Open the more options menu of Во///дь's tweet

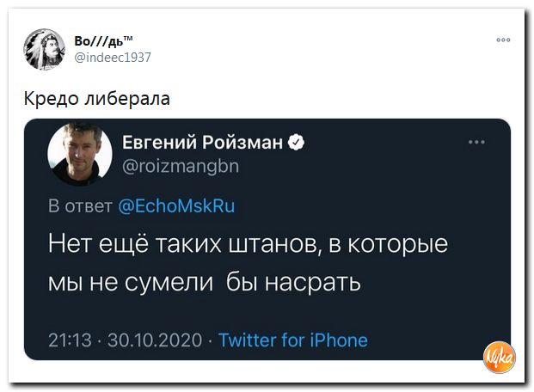[x=503, y=40]
